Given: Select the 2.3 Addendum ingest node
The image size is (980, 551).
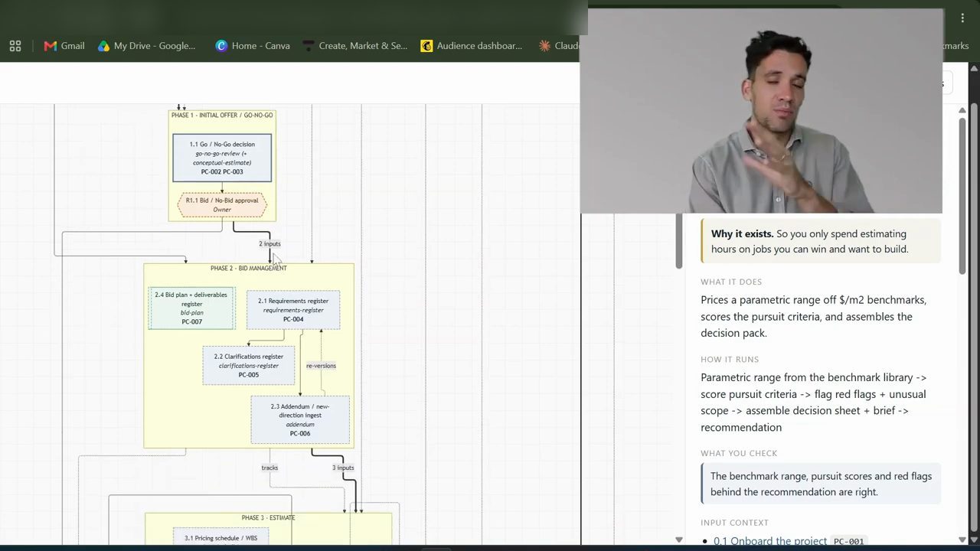Looking at the screenshot, I should point(300,419).
